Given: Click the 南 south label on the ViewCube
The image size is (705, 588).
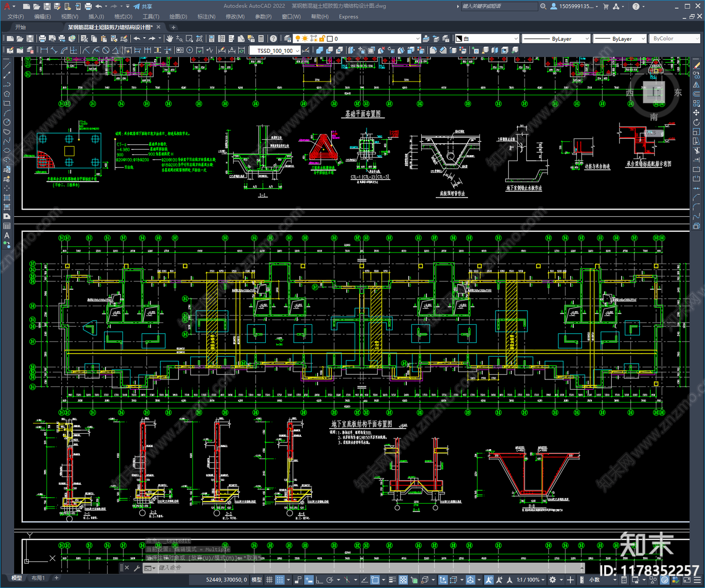Looking at the screenshot, I should tap(654, 117).
